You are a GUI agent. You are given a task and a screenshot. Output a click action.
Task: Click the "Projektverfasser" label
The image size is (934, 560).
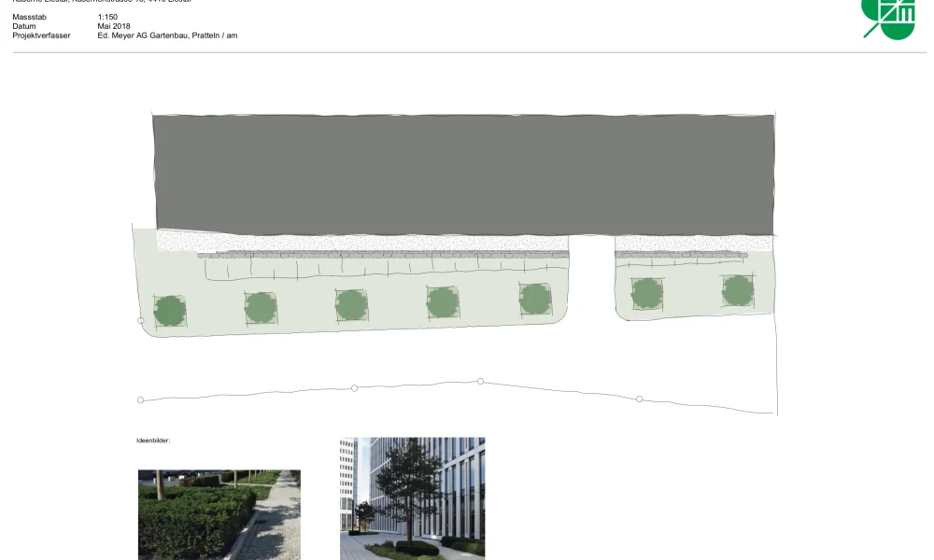pos(41,35)
